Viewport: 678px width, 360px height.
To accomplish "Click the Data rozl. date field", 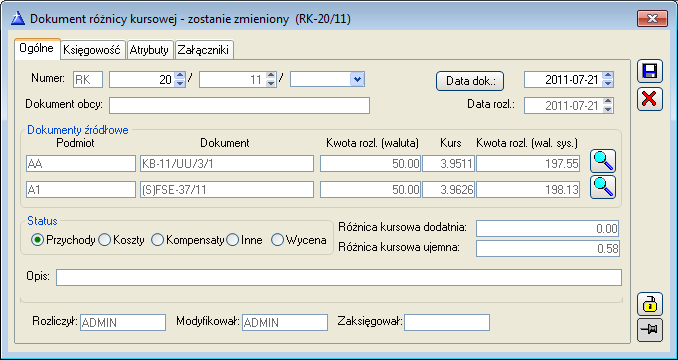I will (563, 105).
